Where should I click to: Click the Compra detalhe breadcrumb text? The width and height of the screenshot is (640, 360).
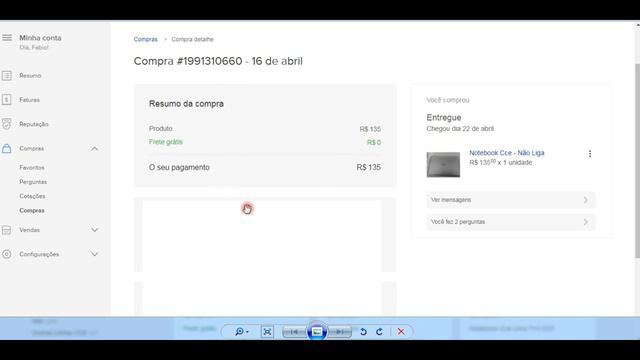[x=192, y=40]
